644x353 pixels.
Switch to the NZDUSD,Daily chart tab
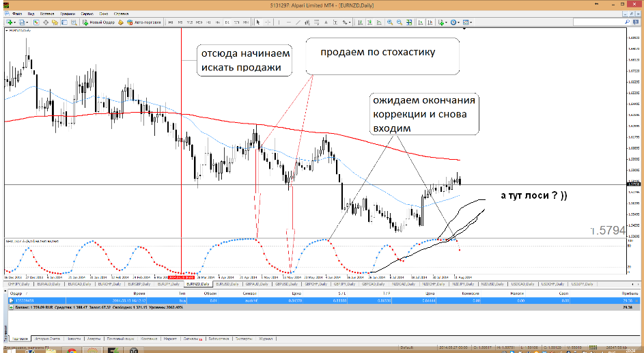492,284
